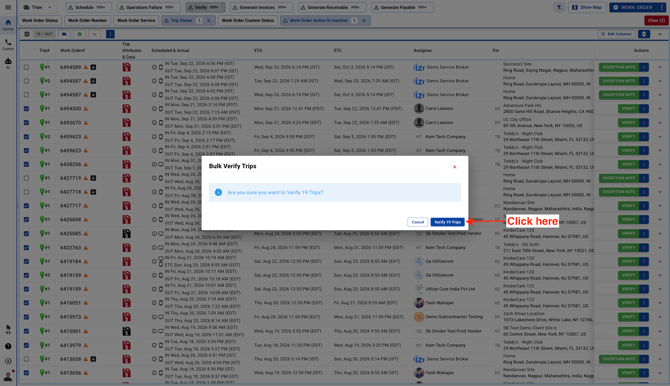Open the hamburger navigation menu

click(8, 7)
